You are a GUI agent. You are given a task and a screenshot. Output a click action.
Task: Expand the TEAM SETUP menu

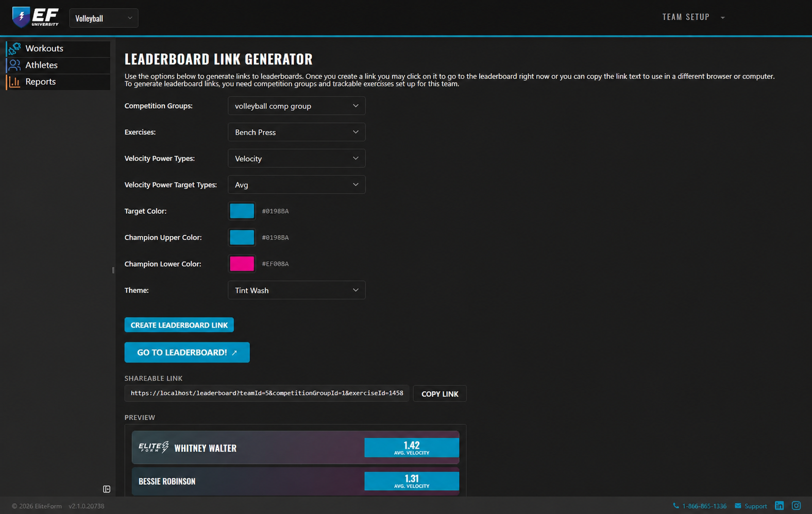click(693, 17)
